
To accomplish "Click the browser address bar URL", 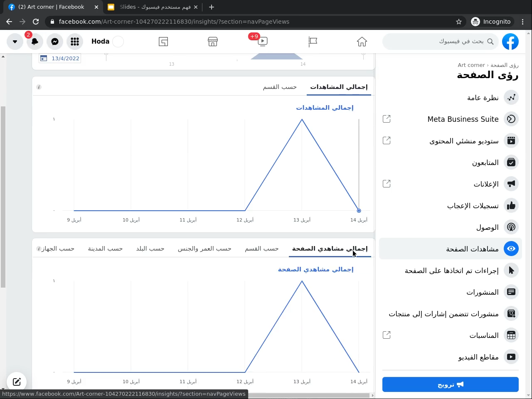I will (x=174, y=22).
